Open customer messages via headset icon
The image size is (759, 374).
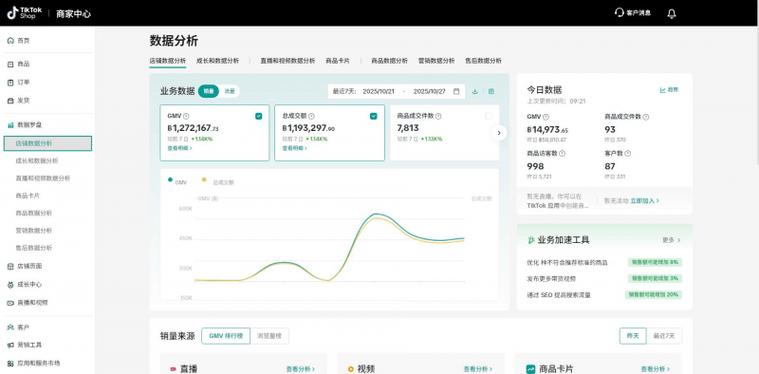619,13
